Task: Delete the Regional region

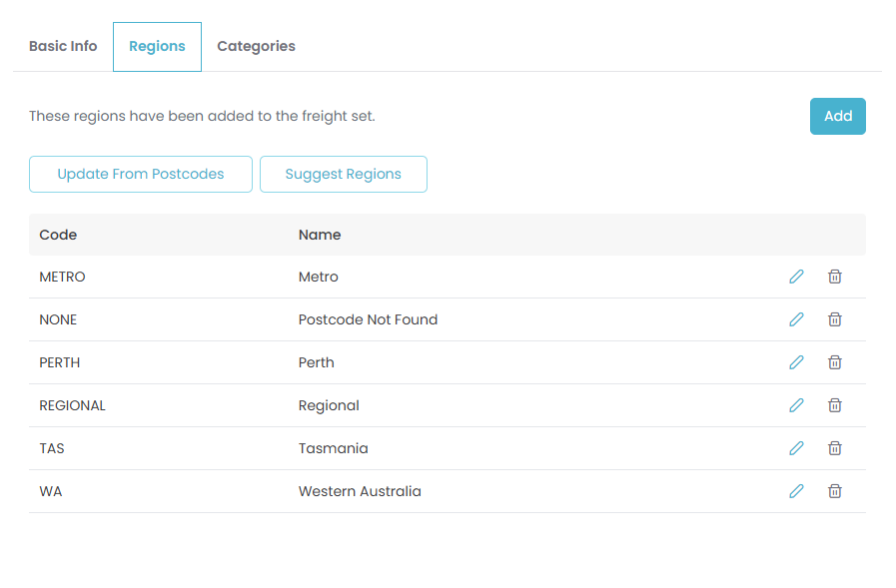Action: pos(835,405)
